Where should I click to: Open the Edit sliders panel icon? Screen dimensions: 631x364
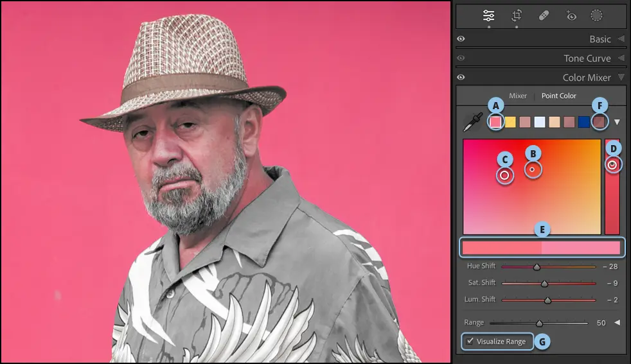click(488, 15)
